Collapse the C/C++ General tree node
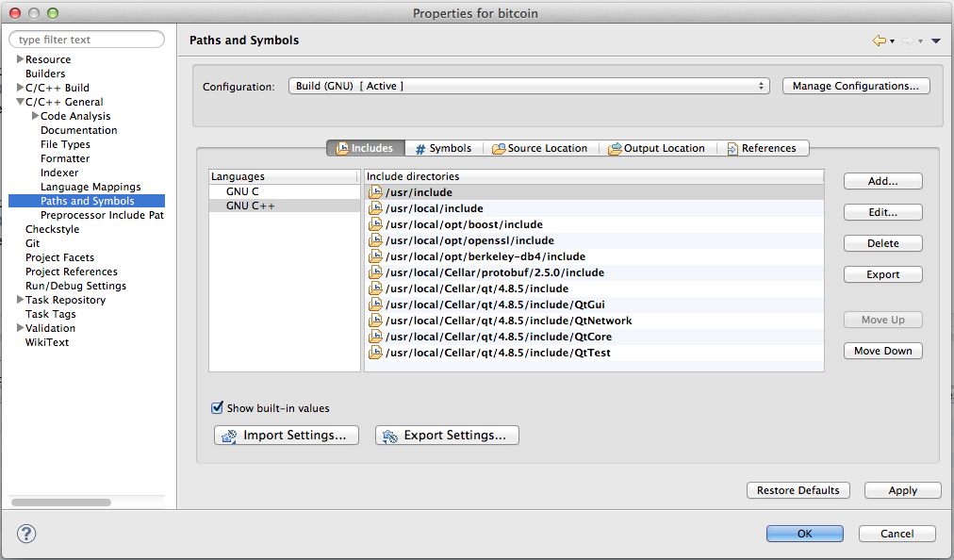Viewport: 954px width, 560px height. coord(20,102)
